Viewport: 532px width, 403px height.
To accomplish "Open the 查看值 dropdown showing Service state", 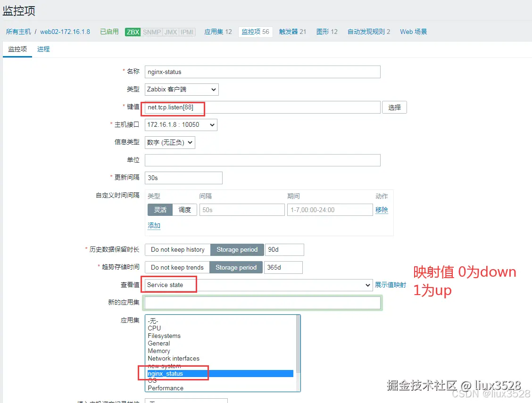I will [x=258, y=285].
